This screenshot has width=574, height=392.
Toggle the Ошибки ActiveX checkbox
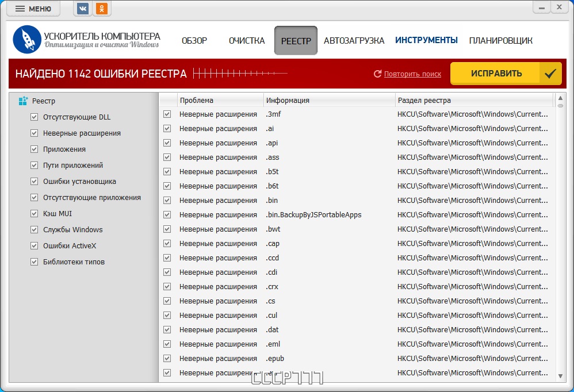[35, 246]
